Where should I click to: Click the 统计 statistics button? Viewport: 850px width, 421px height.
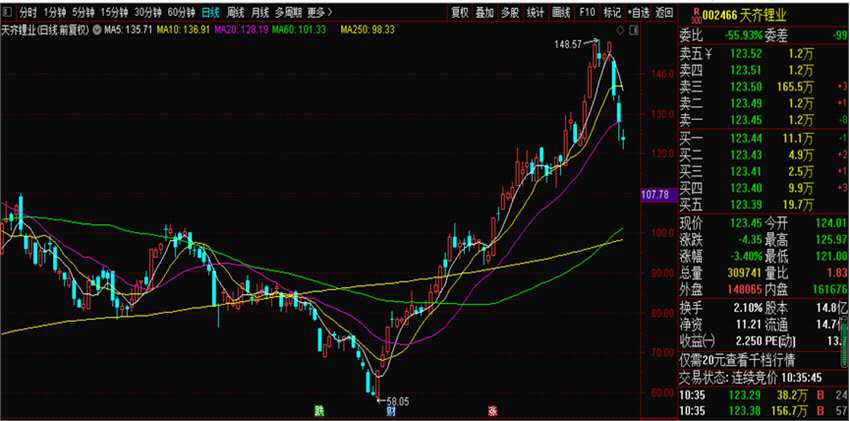(x=536, y=12)
